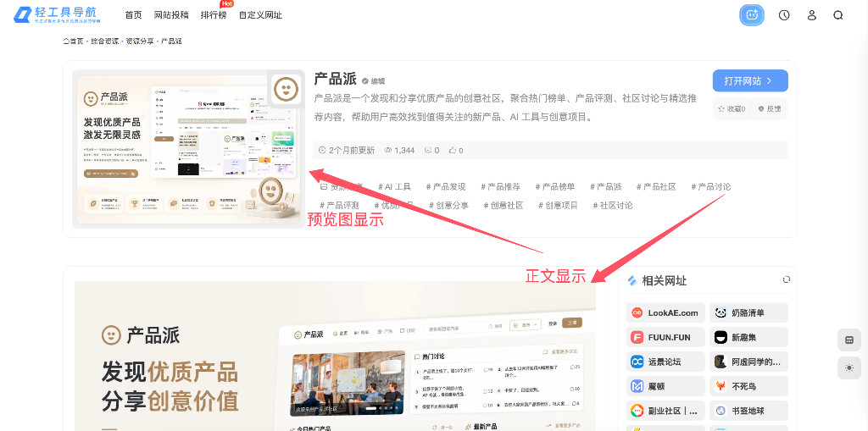Screen dimensions: 868x431
Task: Click the 反馈 feedback button
Action: coord(770,109)
